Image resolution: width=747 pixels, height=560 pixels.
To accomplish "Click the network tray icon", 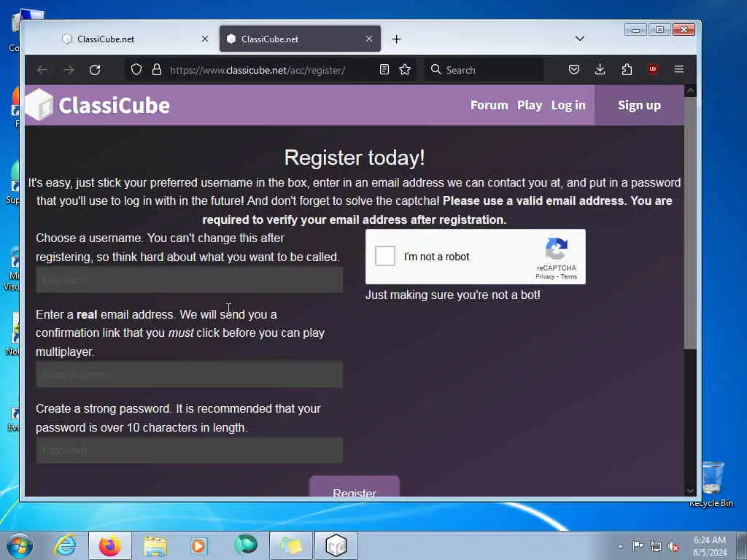I will 656,546.
